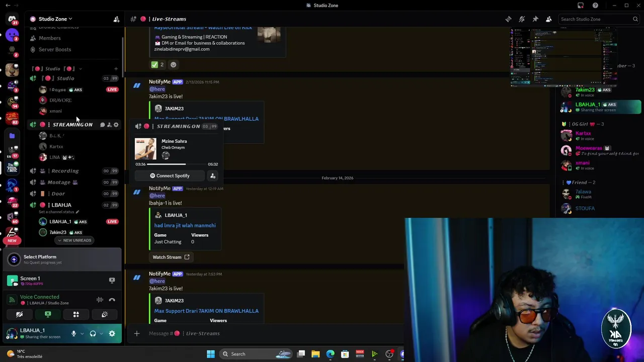Viewport: 644px width, 362px height.
Task: Open member LBAHJA_1 in member list
Action: pos(601,107)
